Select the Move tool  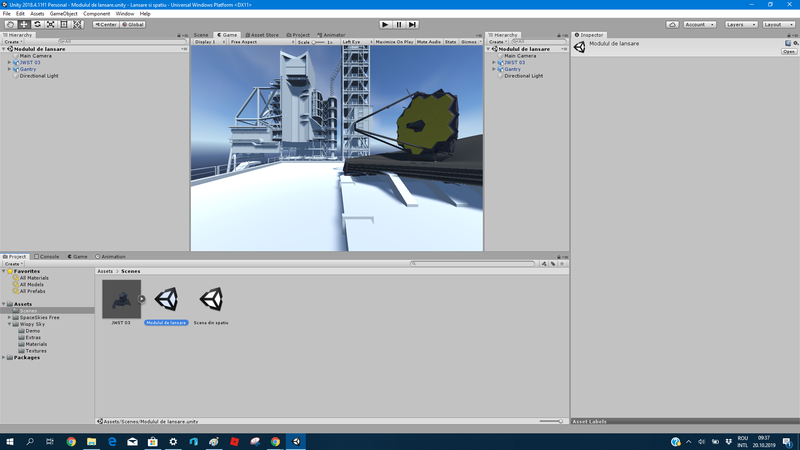24,24
